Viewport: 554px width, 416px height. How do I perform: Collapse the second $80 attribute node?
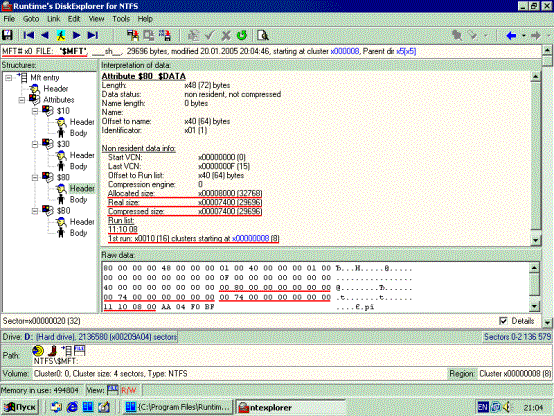35,211
